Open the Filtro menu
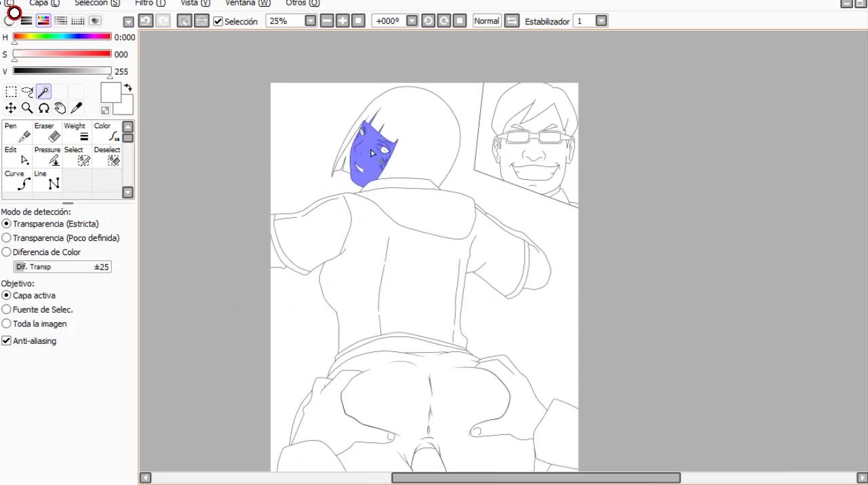Screen dimensions: 868x485 (150, 3)
